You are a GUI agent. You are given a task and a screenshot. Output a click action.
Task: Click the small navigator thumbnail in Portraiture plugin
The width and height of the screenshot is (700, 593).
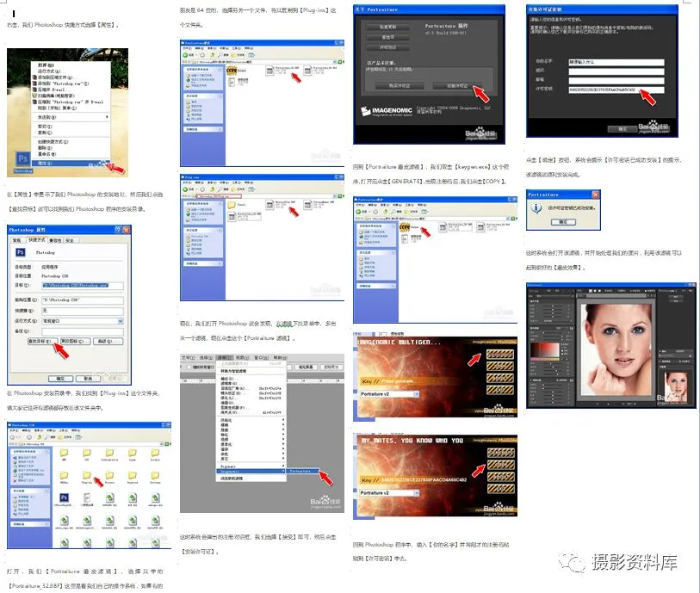tap(676, 386)
